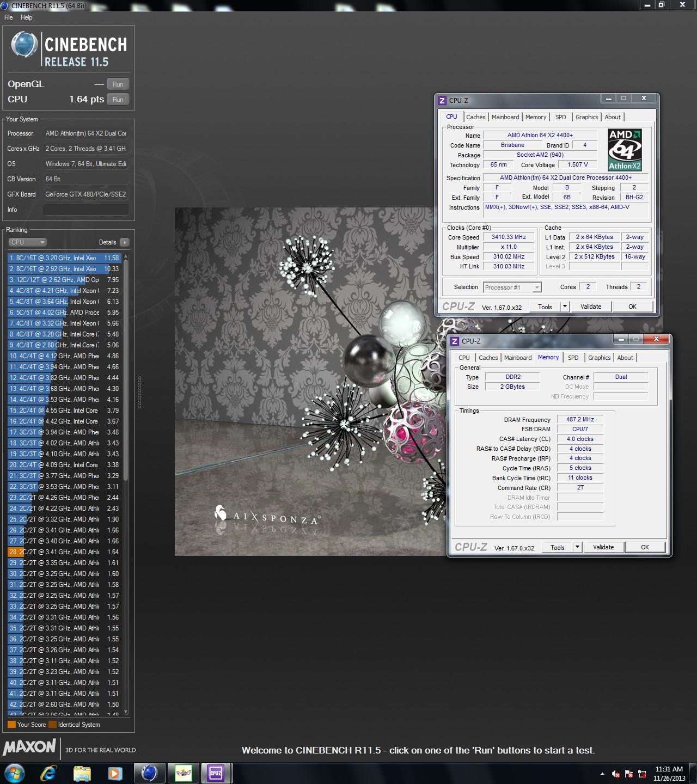Viewport: 697px width, 784px height.
Task: Click taskbar app icon left of CPU-Z
Action: [183, 773]
